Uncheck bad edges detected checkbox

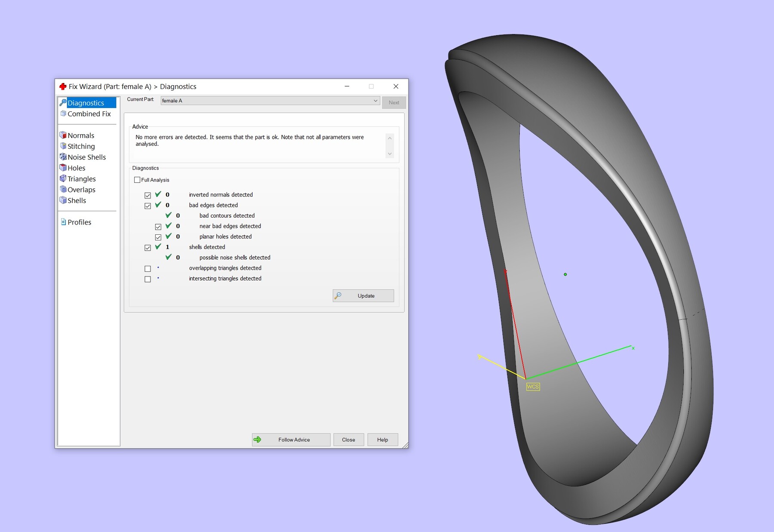point(147,206)
